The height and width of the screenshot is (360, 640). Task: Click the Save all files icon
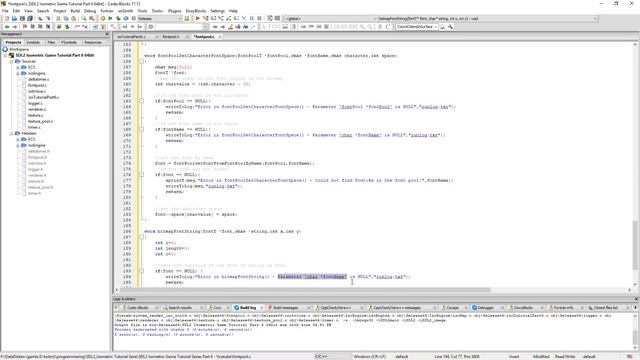(x=30, y=19)
